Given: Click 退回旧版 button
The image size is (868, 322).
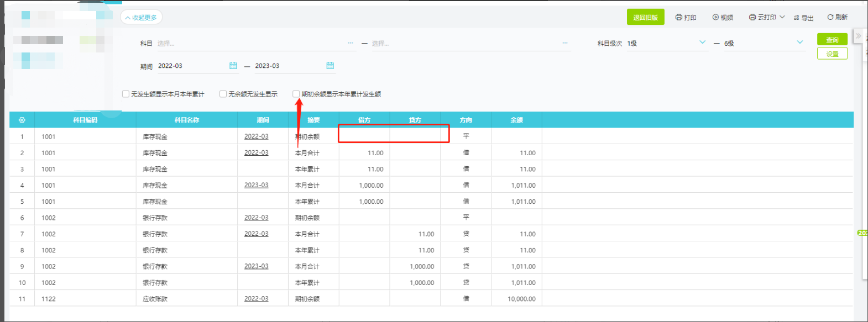Looking at the screenshot, I should pos(645,17).
